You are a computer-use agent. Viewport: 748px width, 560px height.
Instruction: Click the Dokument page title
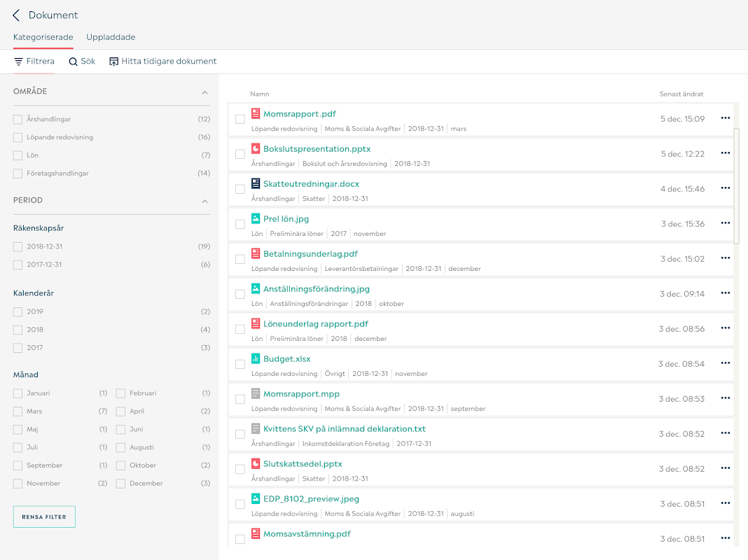pyautogui.click(x=53, y=15)
